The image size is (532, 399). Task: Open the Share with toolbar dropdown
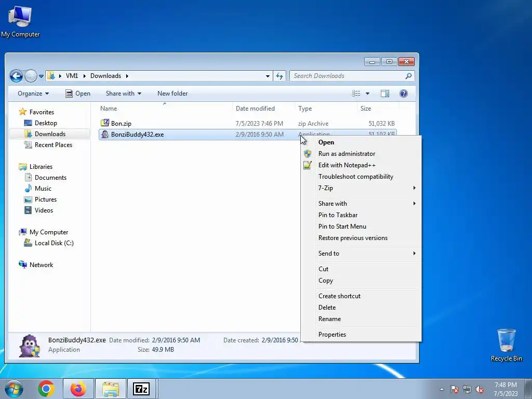(124, 94)
